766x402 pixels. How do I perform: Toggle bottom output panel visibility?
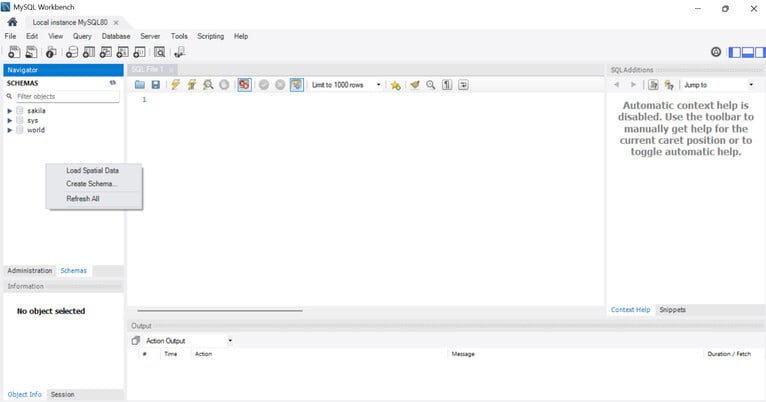pyautogui.click(x=747, y=52)
